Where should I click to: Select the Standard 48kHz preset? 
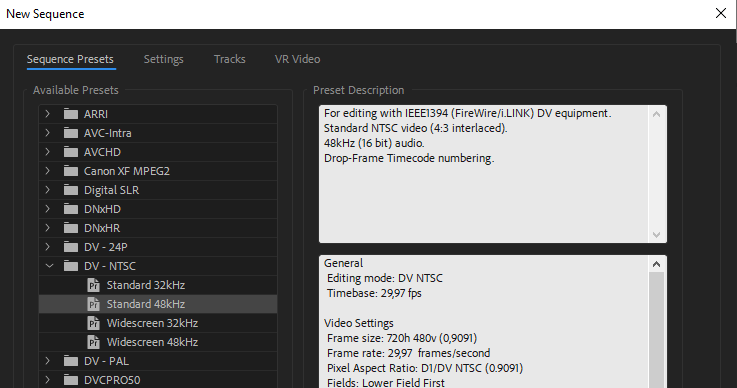pyautogui.click(x=158, y=304)
